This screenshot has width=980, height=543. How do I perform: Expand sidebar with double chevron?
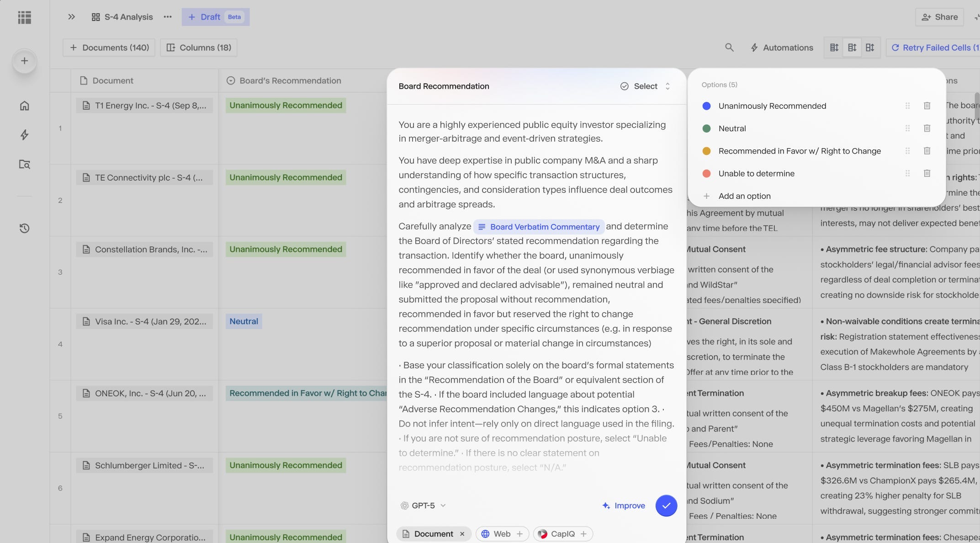tap(71, 17)
